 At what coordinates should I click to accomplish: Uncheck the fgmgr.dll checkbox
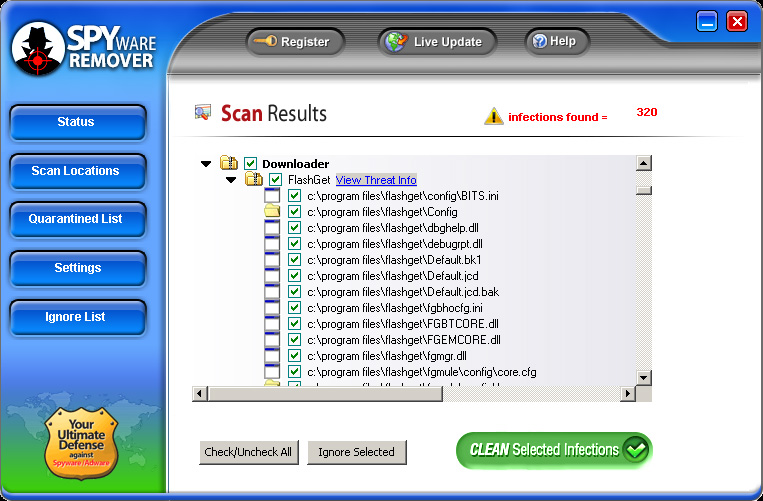click(294, 356)
